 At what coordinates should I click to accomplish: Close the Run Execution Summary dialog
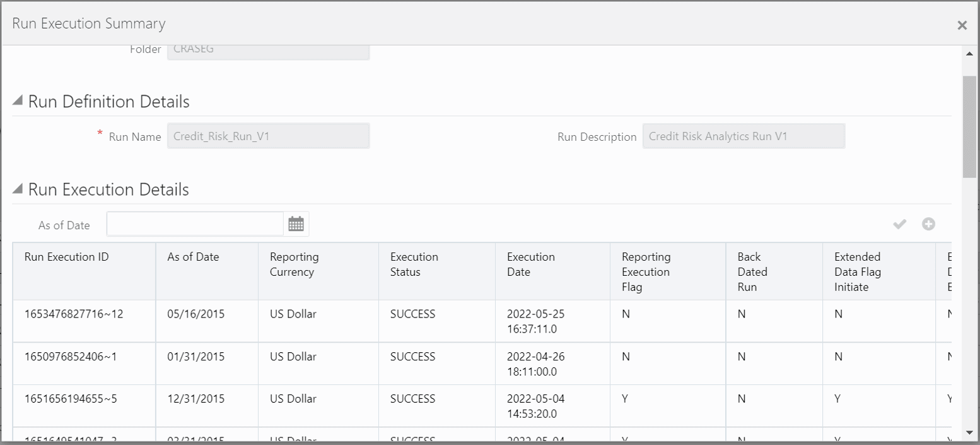[962, 25]
